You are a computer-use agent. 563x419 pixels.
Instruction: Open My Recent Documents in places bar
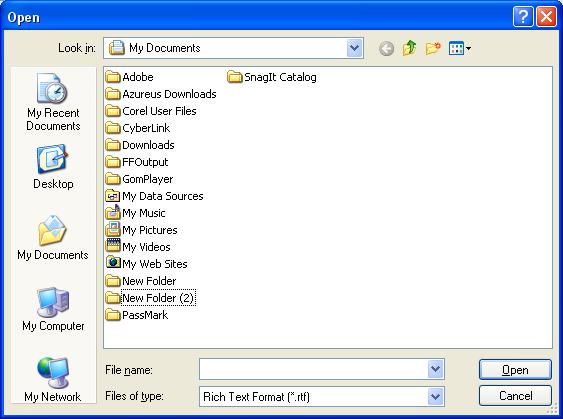click(53, 102)
